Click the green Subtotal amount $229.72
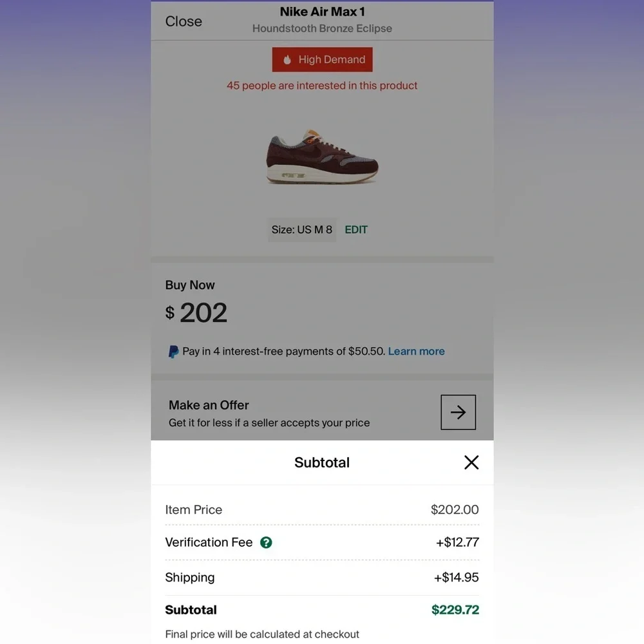The height and width of the screenshot is (644, 644). click(455, 609)
